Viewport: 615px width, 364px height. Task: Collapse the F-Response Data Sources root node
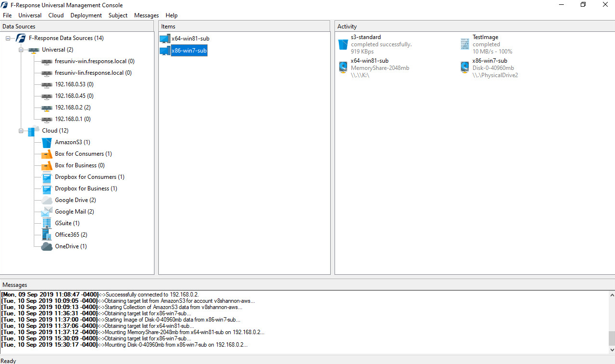click(x=8, y=38)
